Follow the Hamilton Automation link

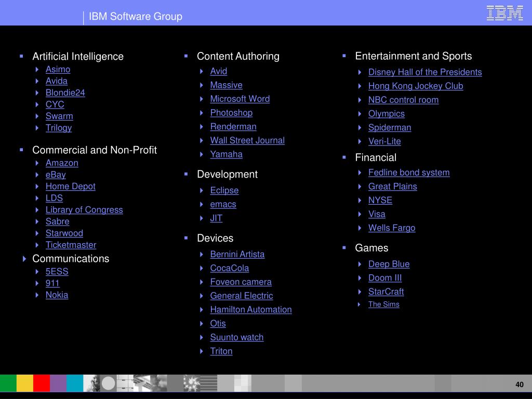tap(251, 310)
